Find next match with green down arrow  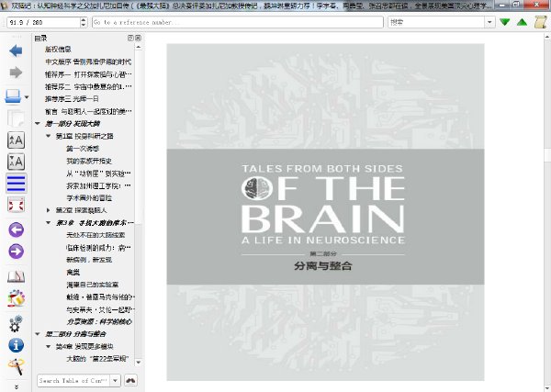pyautogui.click(x=504, y=22)
